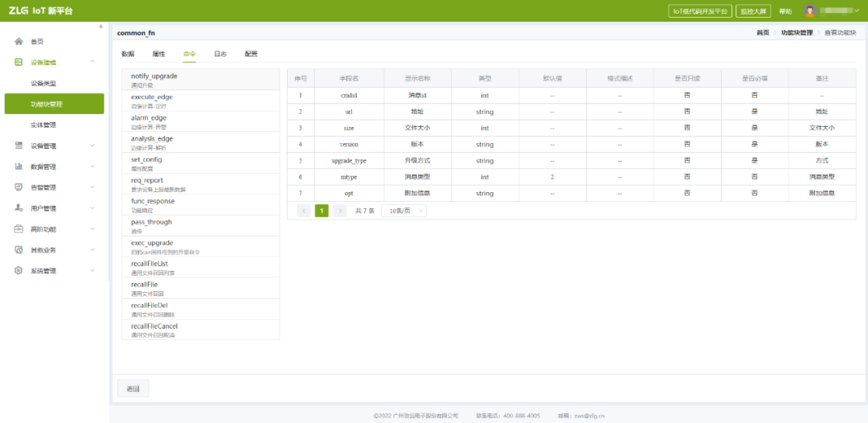Switch to the 配置 tab
Screen dimensions: 868x423
(251, 54)
